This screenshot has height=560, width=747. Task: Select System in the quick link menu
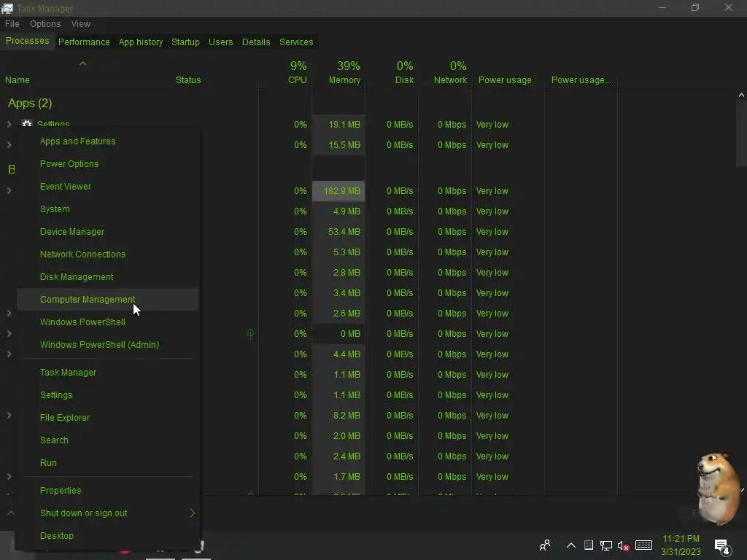(55, 209)
